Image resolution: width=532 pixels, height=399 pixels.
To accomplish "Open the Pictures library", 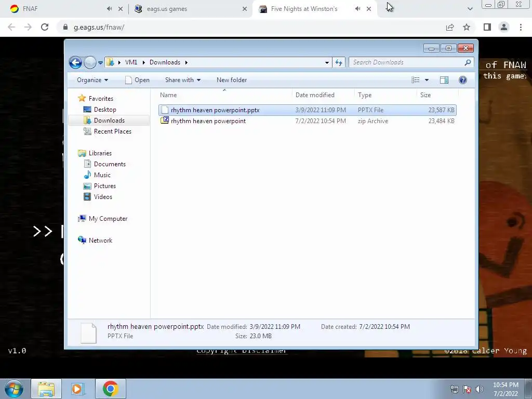I will 104,186.
